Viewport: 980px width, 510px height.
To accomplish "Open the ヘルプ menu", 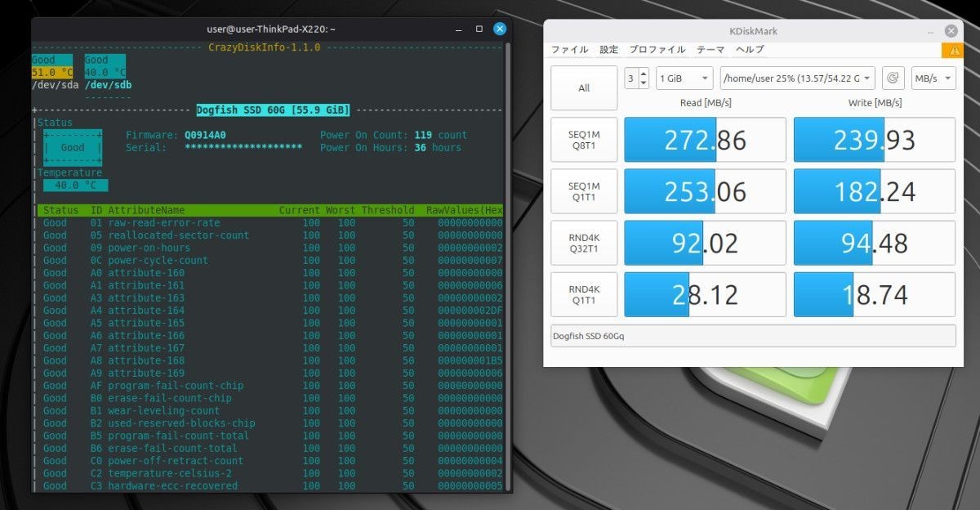I will [750, 50].
